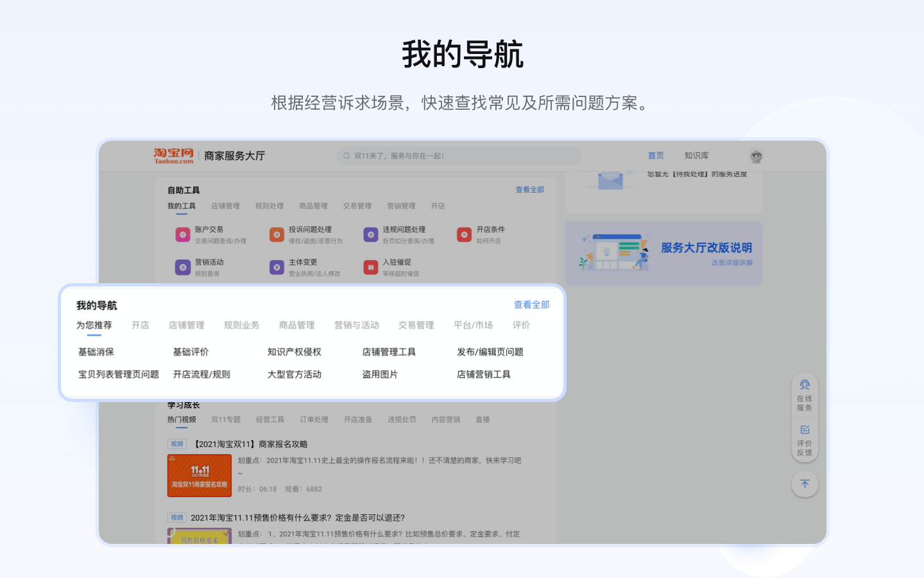Screen dimensions: 924x578
Task: Open the 知识库 menu item
Action: point(696,155)
